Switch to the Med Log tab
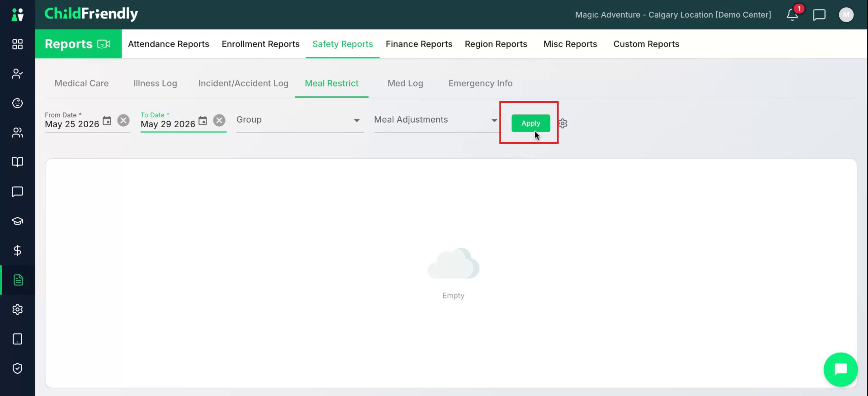The height and width of the screenshot is (396, 868). (x=405, y=83)
